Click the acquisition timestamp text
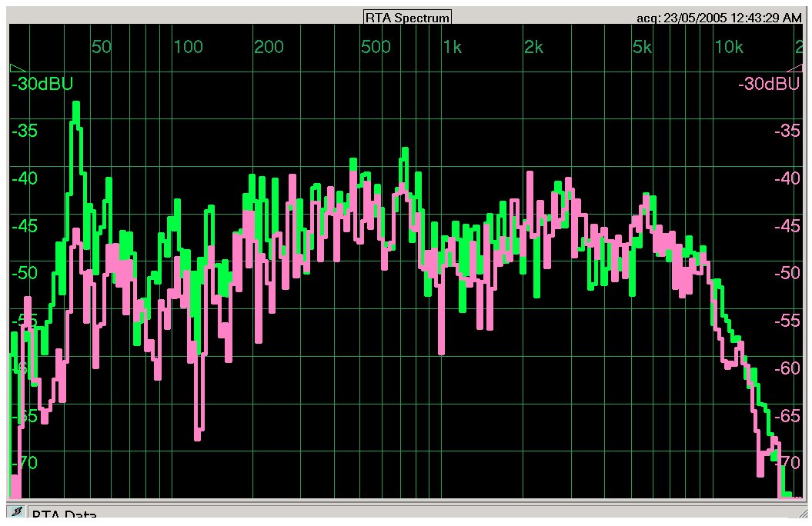This screenshot has height=526, width=812. [x=719, y=18]
